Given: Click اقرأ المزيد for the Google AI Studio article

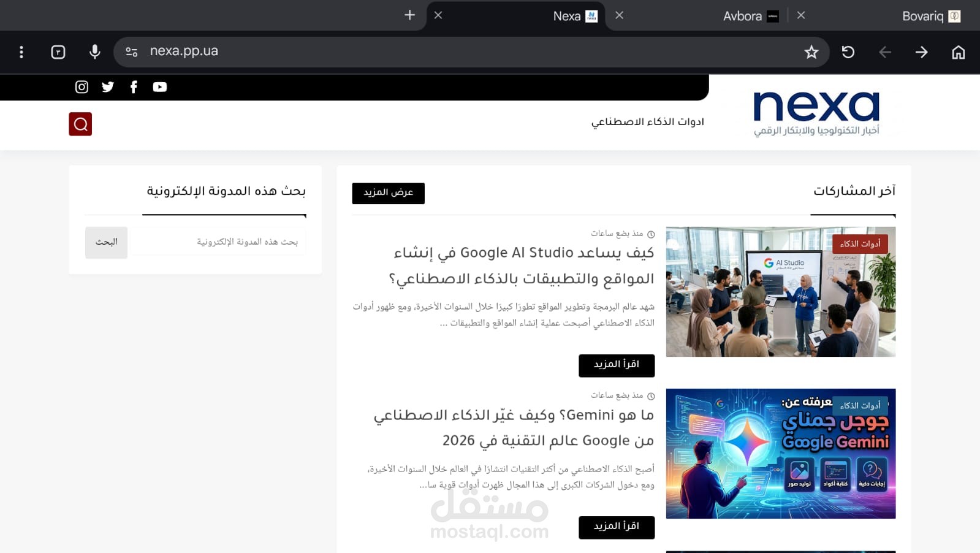Looking at the screenshot, I should pyautogui.click(x=617, y=365).
